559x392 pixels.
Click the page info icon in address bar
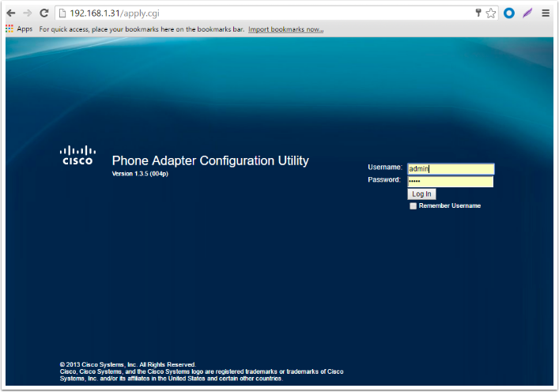click(x=62, y=13)
